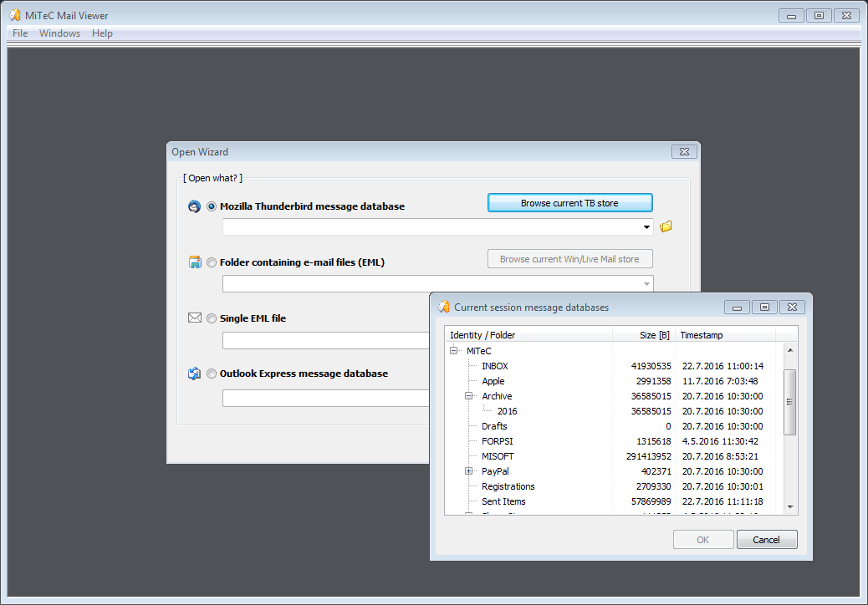868x605 pixels.
Task: Click the size value 291413952
Action: [649, 456]
